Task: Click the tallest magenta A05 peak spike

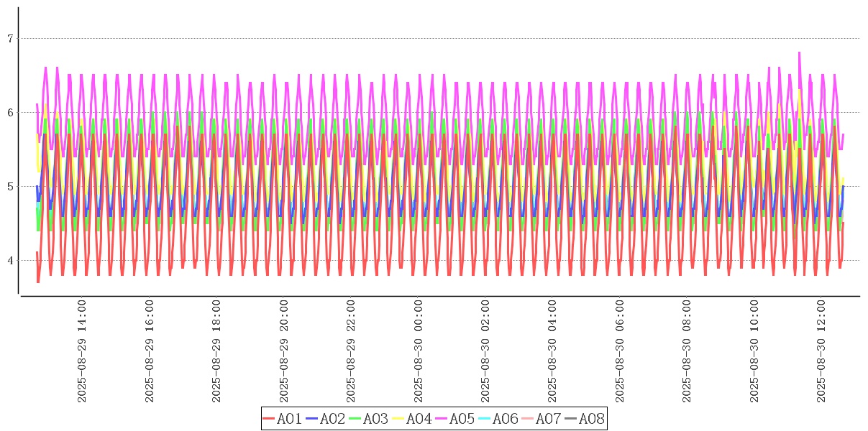Action: coord(799,53)
